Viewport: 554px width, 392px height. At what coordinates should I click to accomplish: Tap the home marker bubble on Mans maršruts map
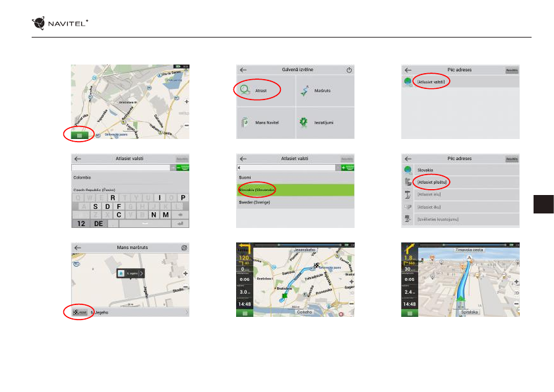[x=131, y=273]
